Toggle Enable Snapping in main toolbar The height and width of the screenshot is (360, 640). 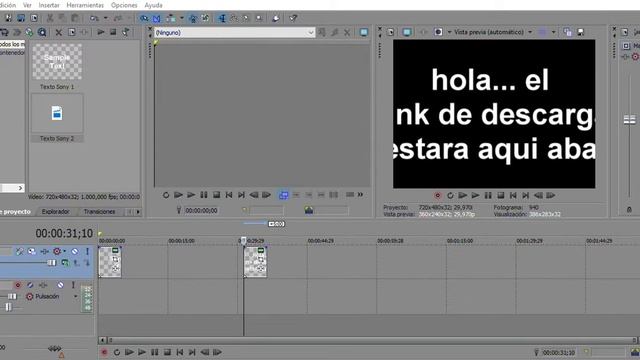[144, 18]
